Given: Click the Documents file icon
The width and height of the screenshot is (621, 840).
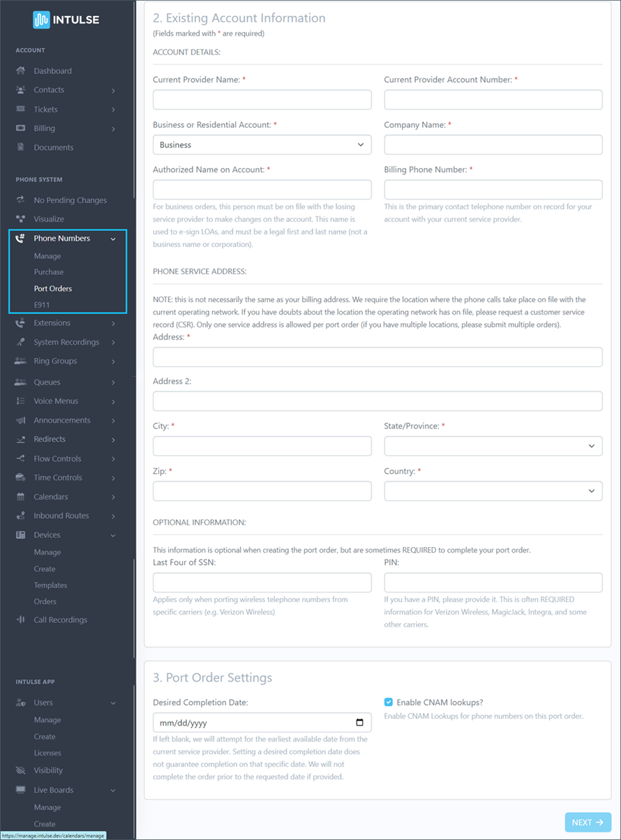Looking at the screenshot, I should [20, 147].
